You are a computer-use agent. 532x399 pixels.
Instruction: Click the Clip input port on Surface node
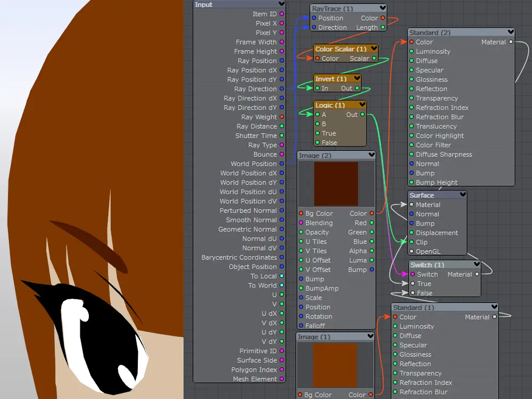click(x=412, y=242)
